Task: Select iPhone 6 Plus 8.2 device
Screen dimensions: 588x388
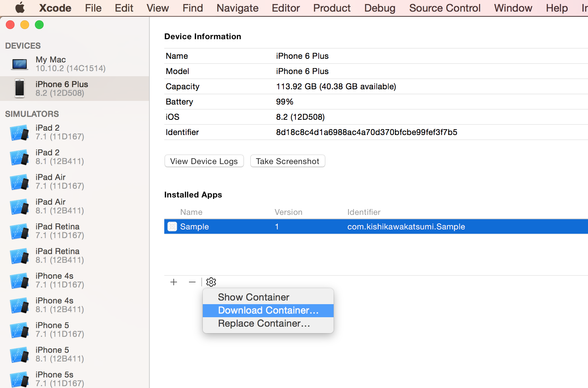Action: point(74,89)
